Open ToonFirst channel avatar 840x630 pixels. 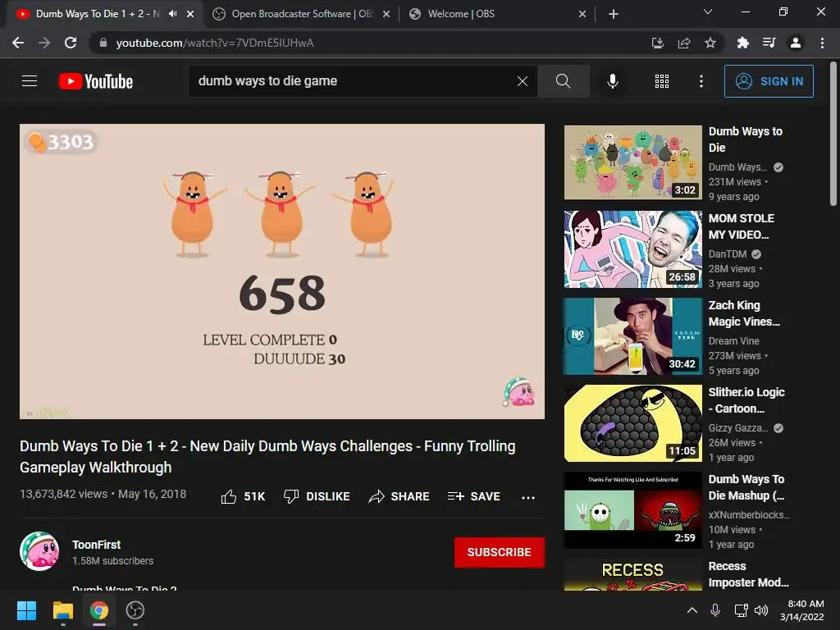point(39,551)
